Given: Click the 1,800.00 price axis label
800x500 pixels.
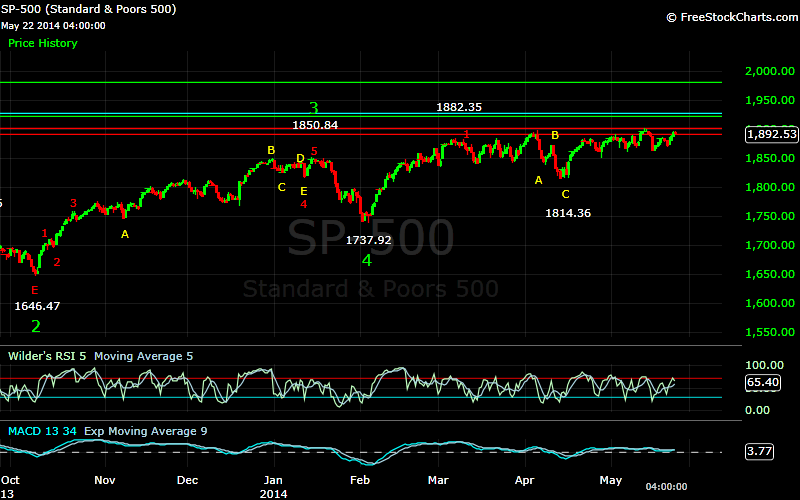Looking at the screenshot, I should [770, 187].
